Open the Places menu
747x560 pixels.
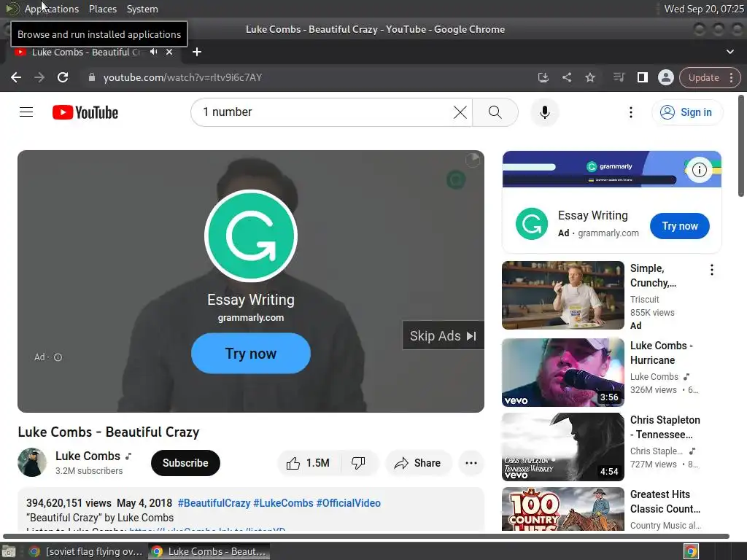tap(102, 9)
